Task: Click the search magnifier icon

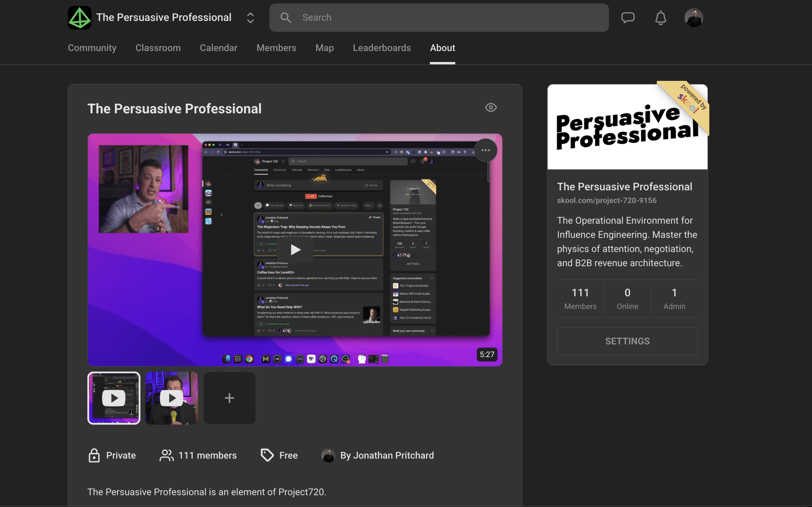Action: click(285, 17)
